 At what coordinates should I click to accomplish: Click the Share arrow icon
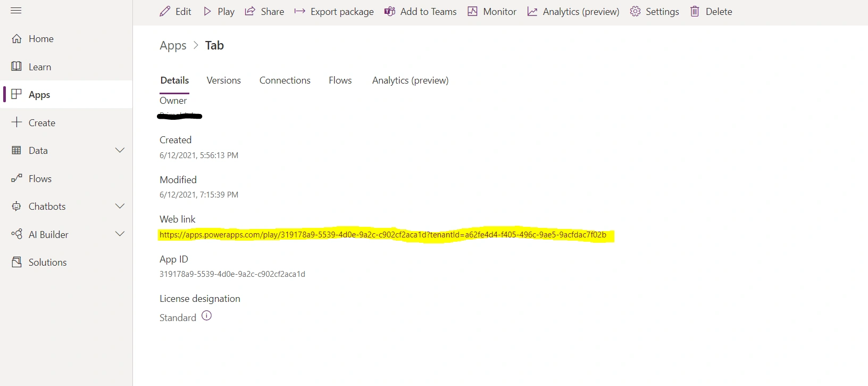click(x=250, y=11)
